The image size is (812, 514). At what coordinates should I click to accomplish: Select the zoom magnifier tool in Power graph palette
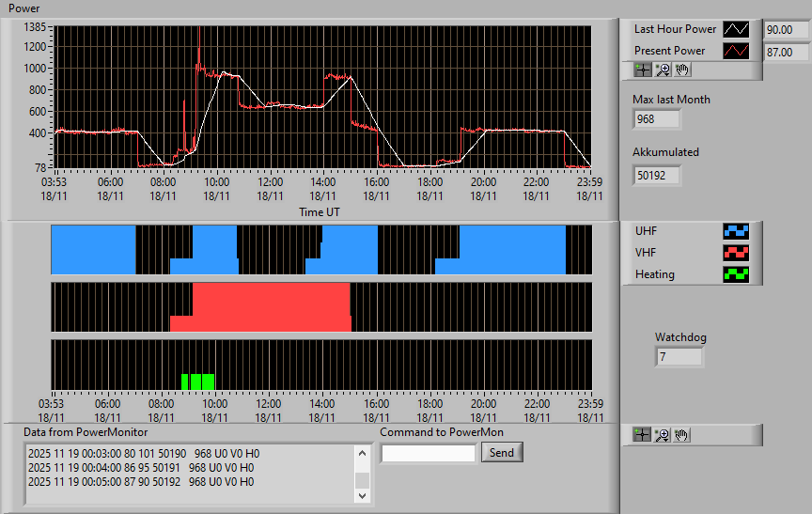click(663, 70)
